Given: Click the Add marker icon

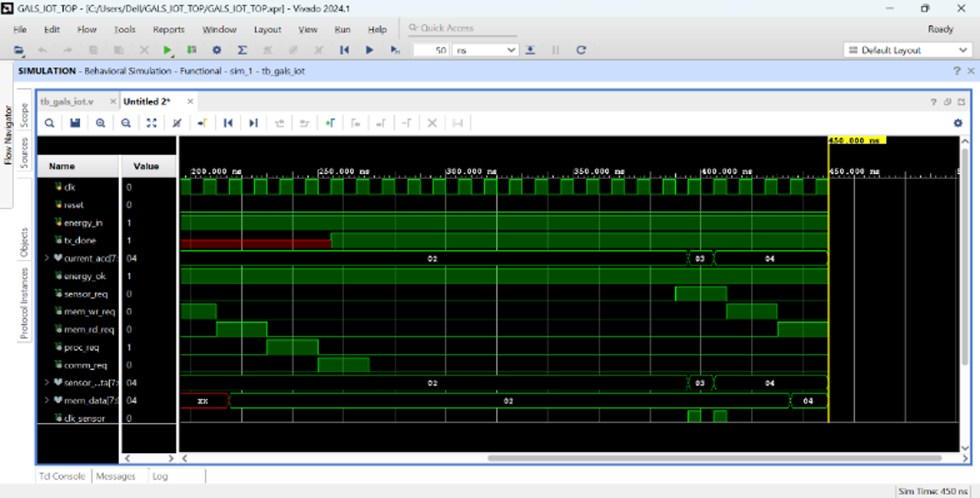Looking at the screenshot, I should click(x=330, y=123).
